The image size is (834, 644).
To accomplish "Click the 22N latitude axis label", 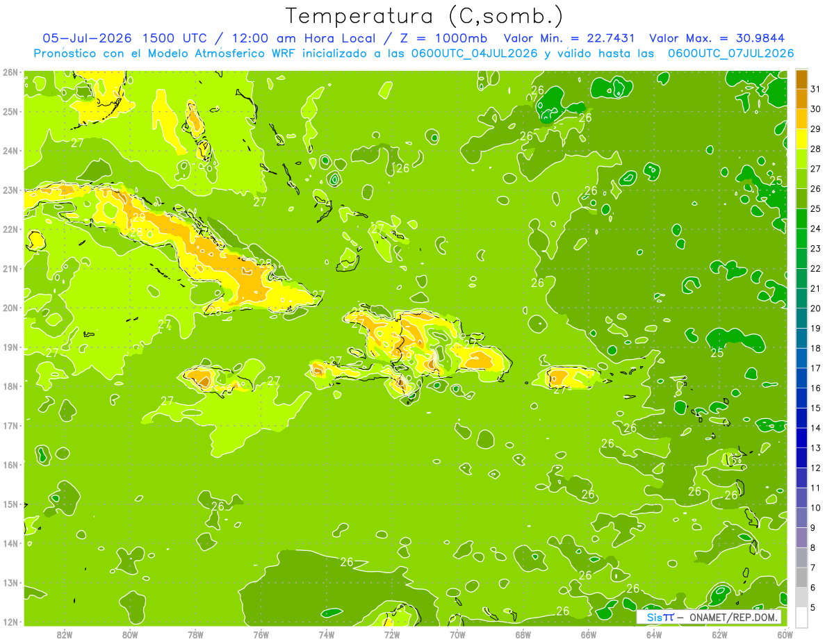I will [x=10, y=229].
